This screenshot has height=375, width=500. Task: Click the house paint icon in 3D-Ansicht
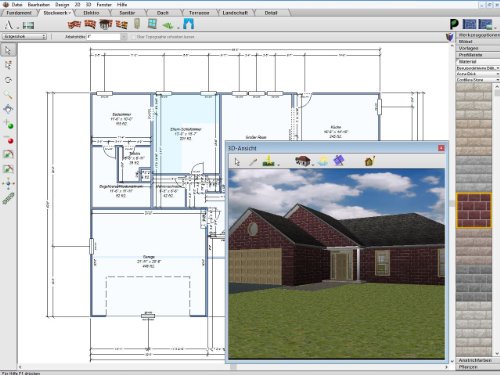[370, 161]
